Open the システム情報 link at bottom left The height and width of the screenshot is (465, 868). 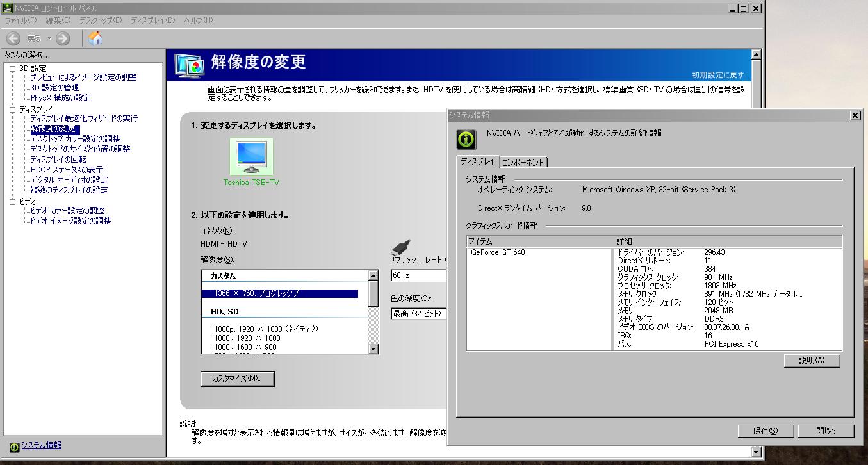(41, 445)
